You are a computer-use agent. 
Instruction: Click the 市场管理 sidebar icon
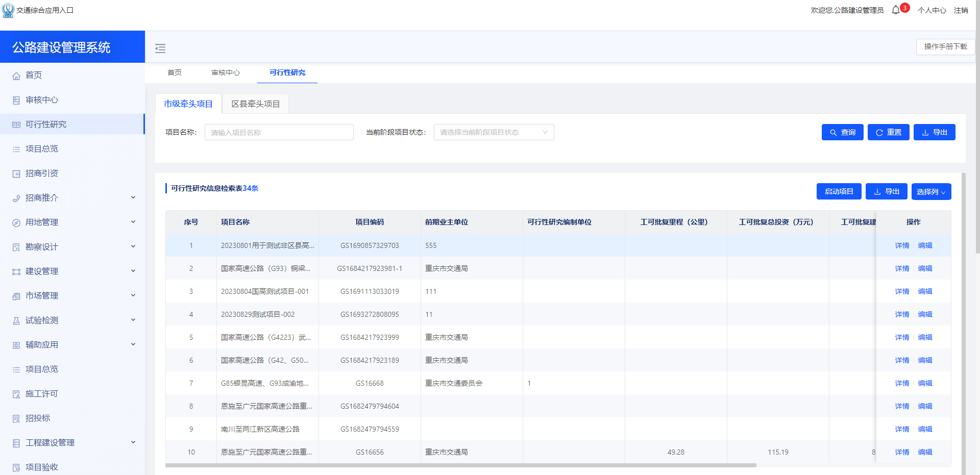[16, 296]
